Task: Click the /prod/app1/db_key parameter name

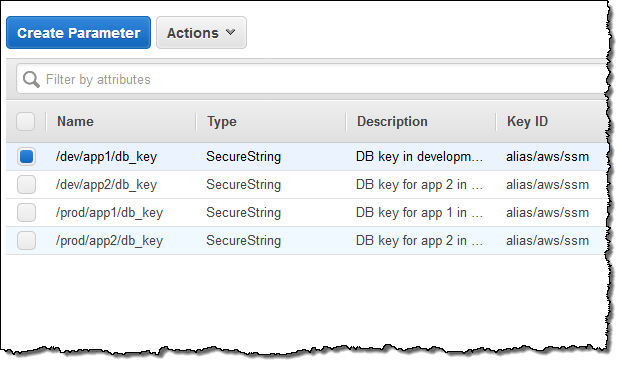Action: 109,213
